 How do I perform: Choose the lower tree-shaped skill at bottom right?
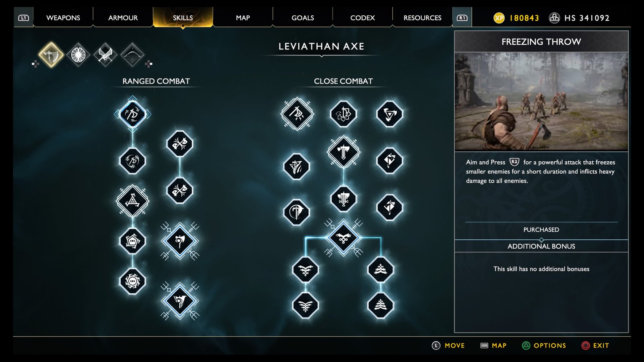click(x=380, y=305)
